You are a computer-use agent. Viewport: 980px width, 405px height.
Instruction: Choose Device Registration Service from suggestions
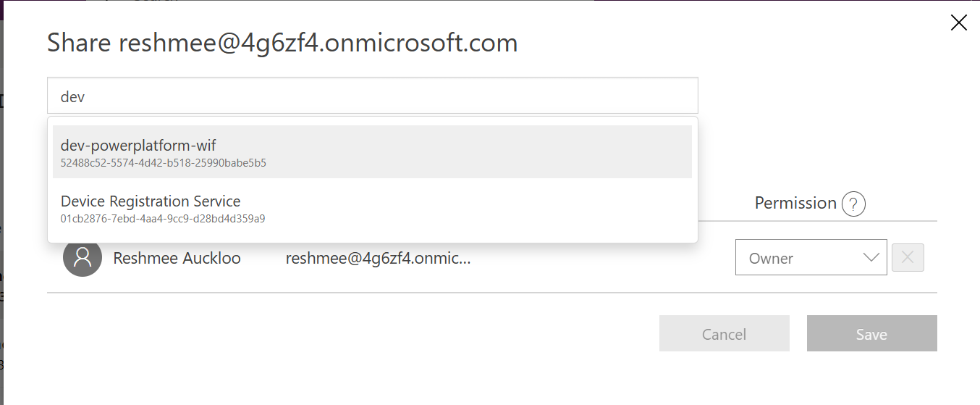151,201
